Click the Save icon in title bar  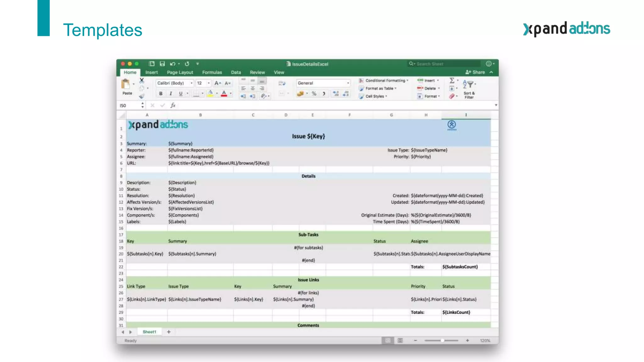coord(162,64)
